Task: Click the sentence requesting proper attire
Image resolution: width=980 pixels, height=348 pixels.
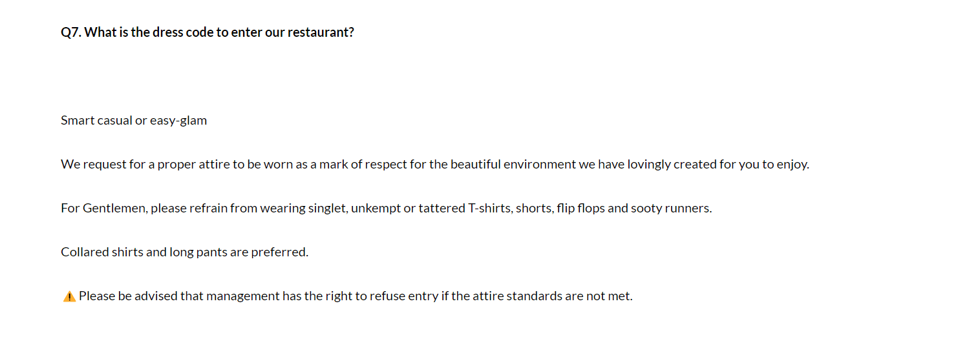Action: pyautogui.click(x=434, y=164)
